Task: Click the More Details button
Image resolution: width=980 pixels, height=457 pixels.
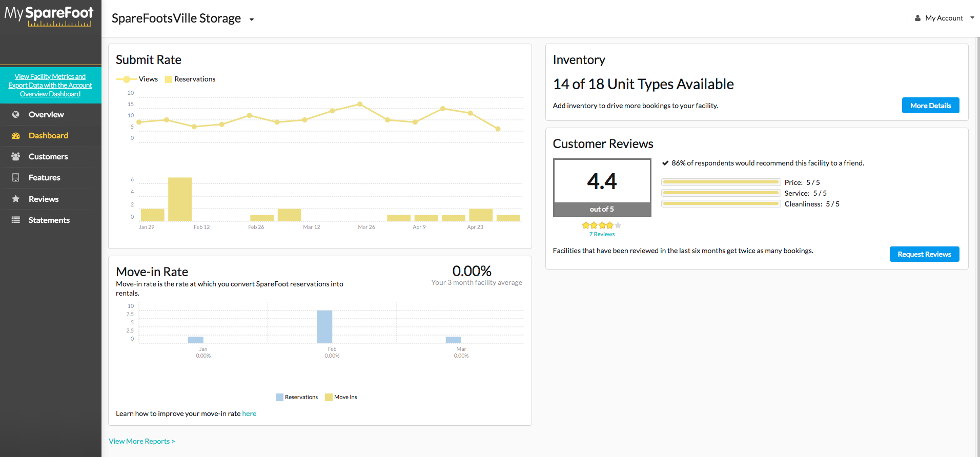Action: click(x=930, y=106)
